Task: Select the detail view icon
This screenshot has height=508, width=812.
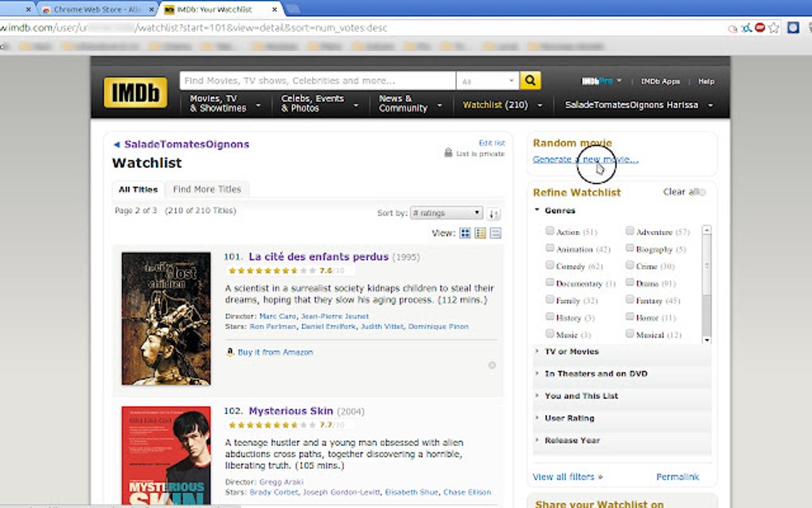Action: (x=480, y=233)
